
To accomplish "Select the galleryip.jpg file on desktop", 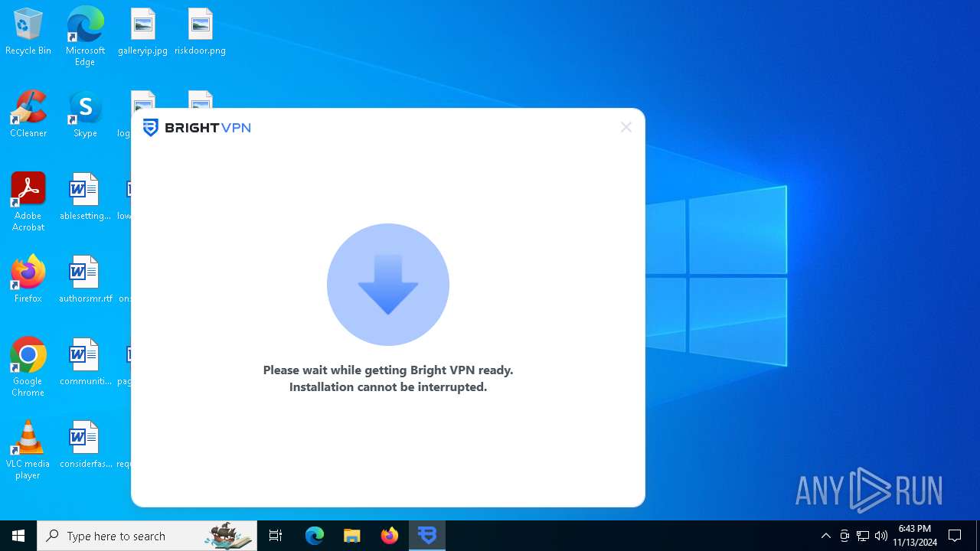I will (x=142, y=32).
